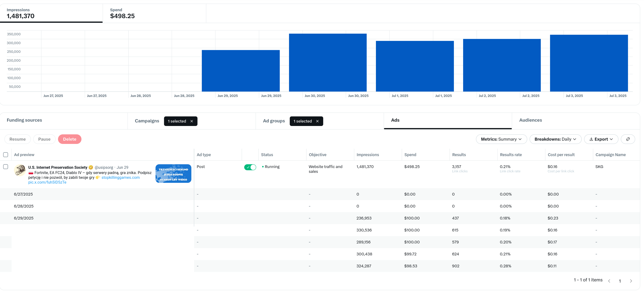Screen dimensions: 644x294
Task: Select the Spend metric tab
Action: [154, 13]
